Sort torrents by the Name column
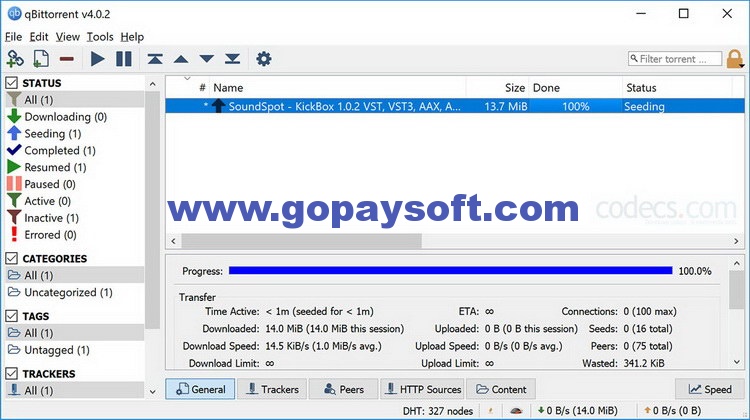750x420 pixels. coord(337,88)
